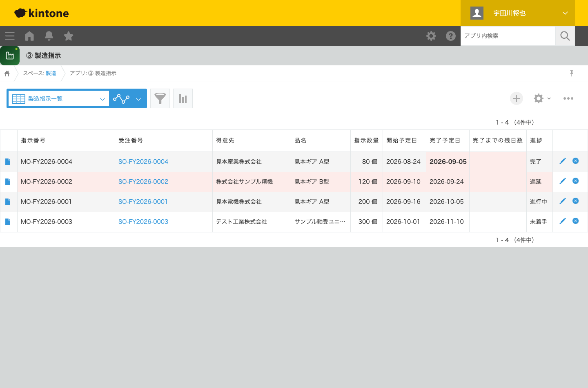Click cell サンプル軸受ユニ…
This screenshot has width=588, height=388.
320,222
